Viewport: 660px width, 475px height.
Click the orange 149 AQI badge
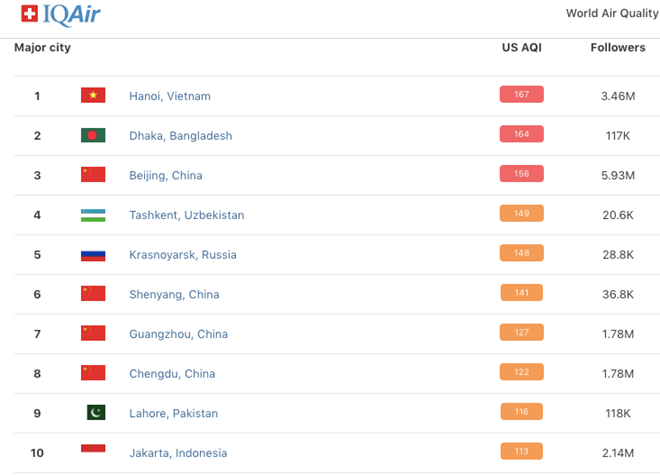pyautogui.click(x=521, y=213)
